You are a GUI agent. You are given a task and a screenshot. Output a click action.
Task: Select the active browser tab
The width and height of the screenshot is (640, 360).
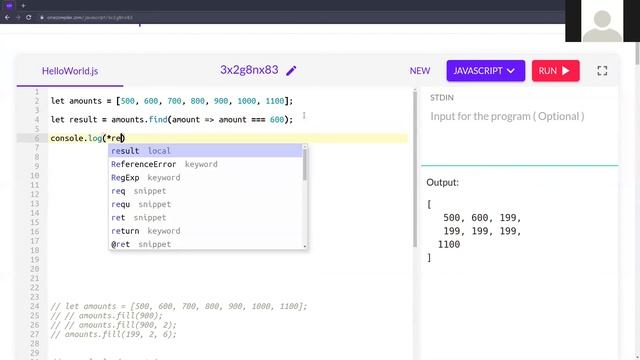[9, 6]
